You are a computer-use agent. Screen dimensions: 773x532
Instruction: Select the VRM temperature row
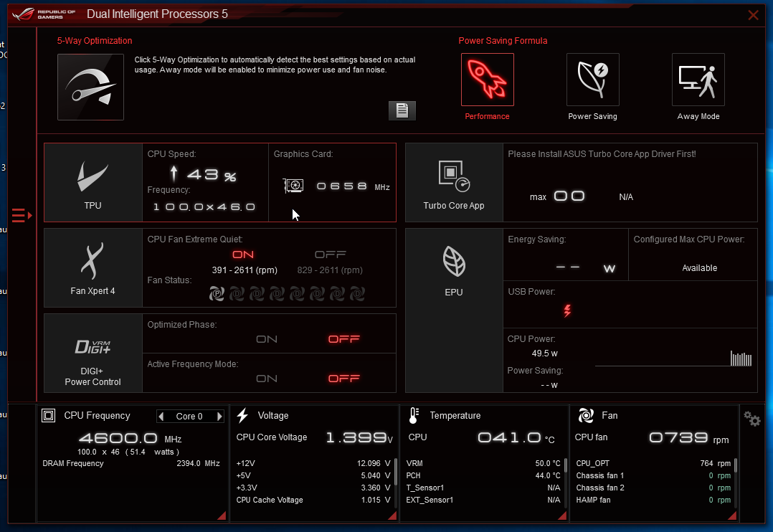click(483, 463)
